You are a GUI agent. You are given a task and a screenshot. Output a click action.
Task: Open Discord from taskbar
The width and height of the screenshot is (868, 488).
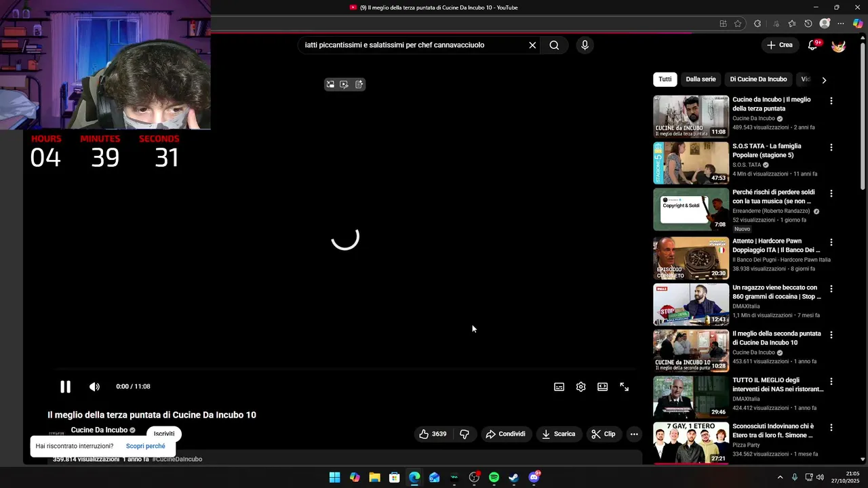coord(534,478)
